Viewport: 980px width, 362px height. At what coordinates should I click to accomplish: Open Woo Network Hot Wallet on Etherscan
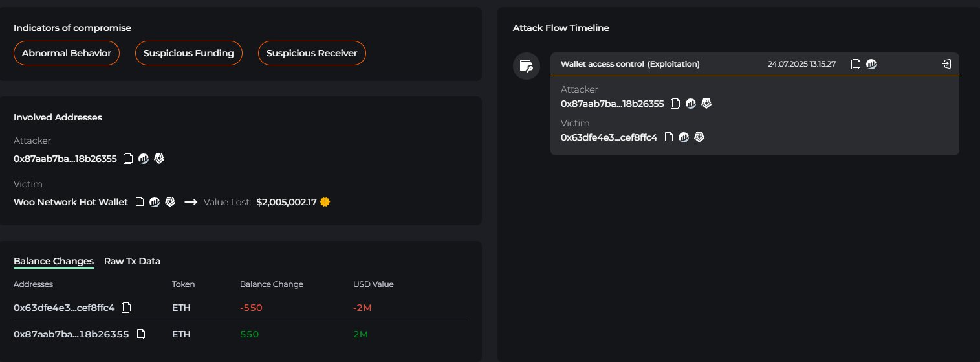point(155,202)
